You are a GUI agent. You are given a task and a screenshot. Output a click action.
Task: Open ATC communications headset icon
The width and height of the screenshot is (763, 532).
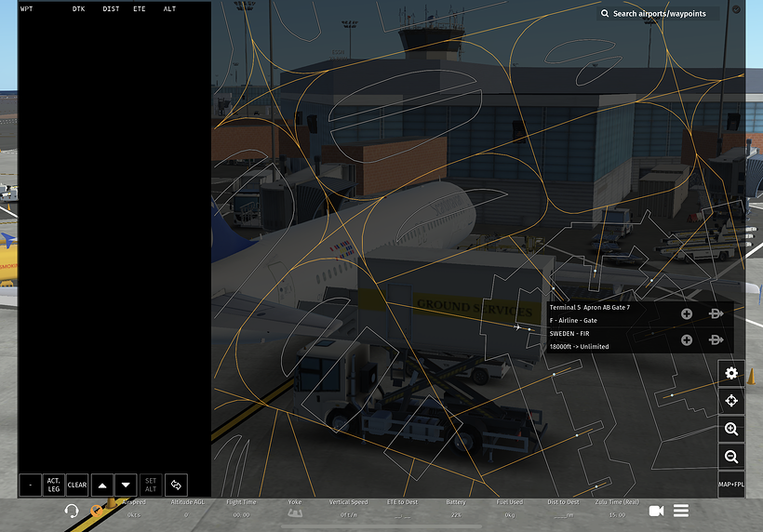point(72,511)
